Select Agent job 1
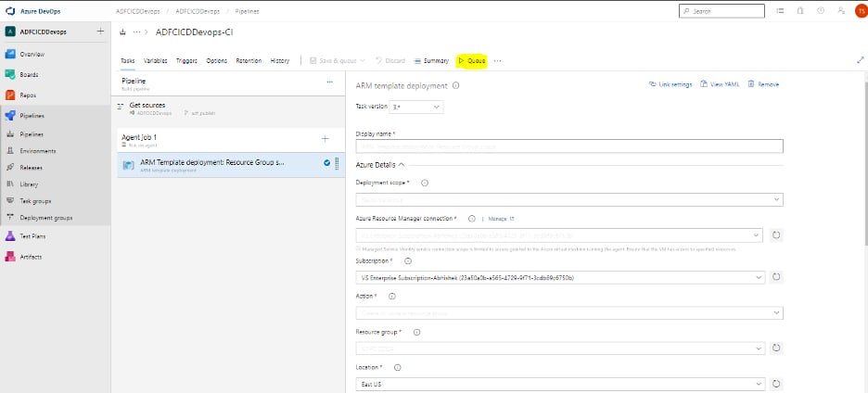Screen dimensions: 868x393 (231, 140)
